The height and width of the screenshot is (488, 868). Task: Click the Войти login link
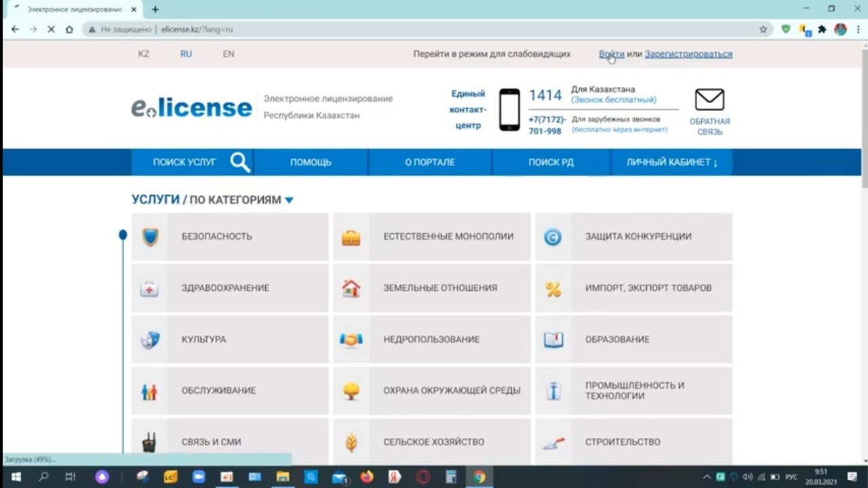611,54
